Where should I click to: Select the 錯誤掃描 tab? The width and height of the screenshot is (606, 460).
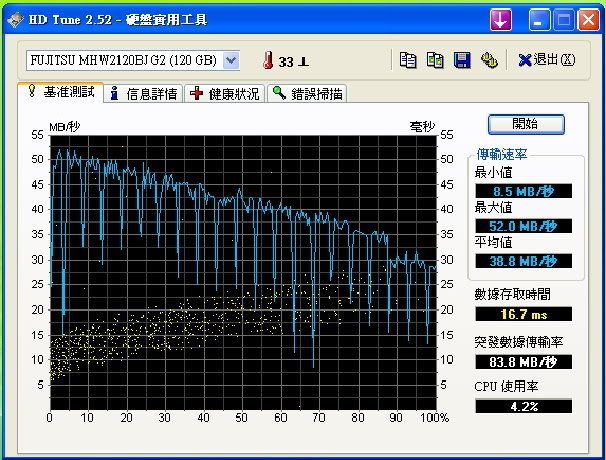click(x=307, y=93)
